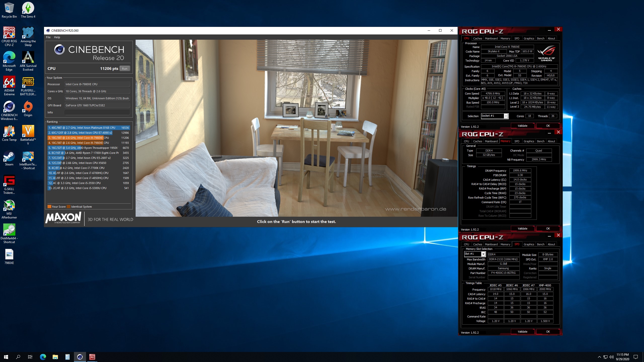
Task: Open AIDA64 Extreme desktop shortcut
Action: [x=9, y=86]
